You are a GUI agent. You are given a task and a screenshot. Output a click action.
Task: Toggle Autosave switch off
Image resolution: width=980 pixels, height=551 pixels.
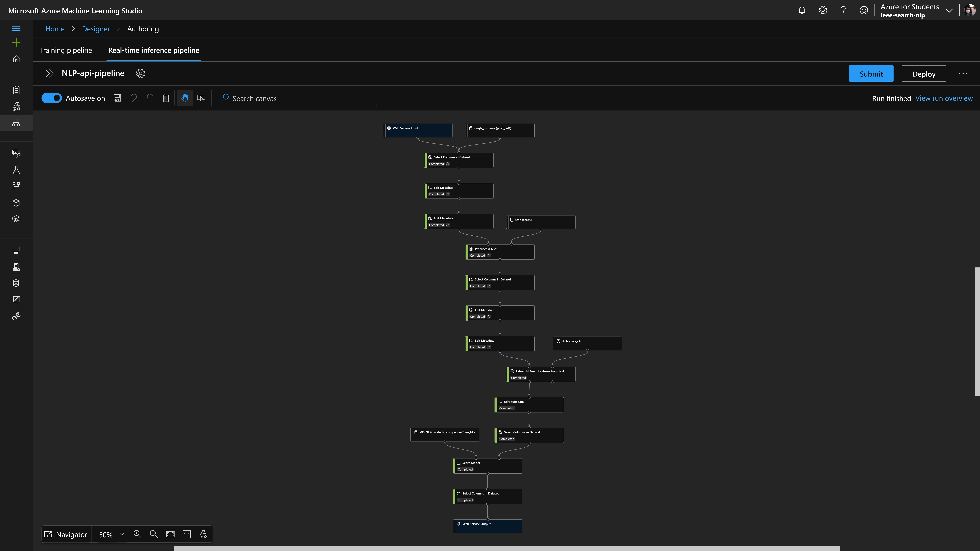tap(51, 98)
